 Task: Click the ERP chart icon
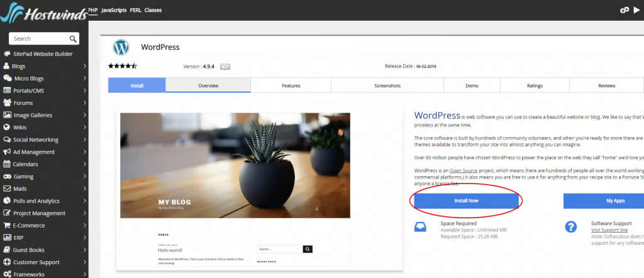(7, 237)
